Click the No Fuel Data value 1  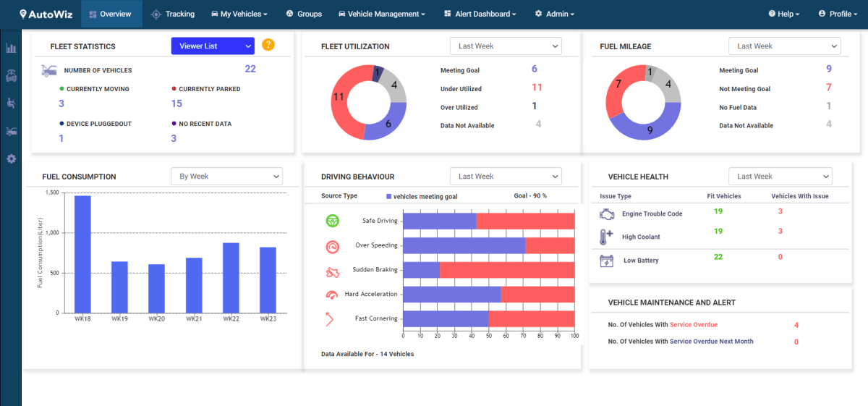tap(829, 106)
